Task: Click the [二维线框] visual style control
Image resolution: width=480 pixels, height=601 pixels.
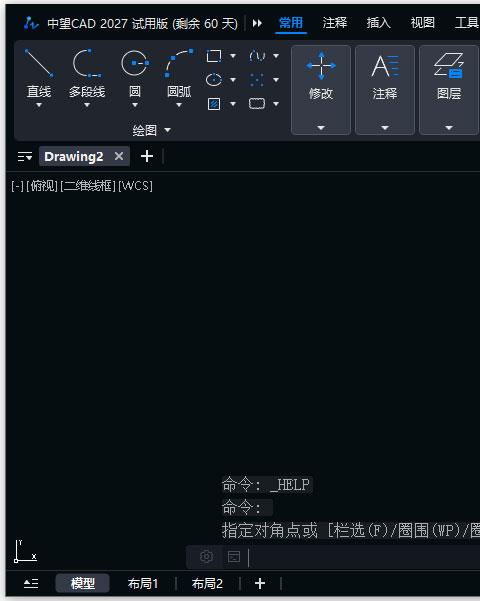Action: [x=88, y=186]
